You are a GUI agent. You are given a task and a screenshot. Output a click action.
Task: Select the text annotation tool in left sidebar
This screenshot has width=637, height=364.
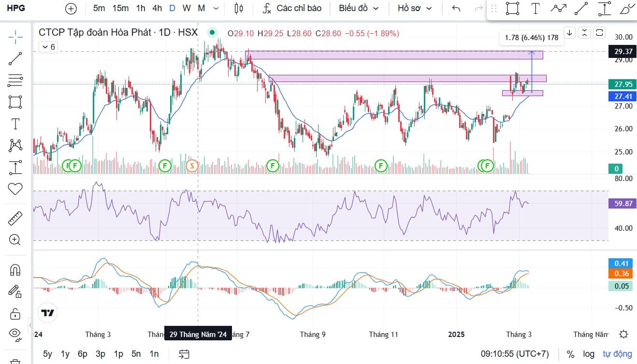click(15, 124)
